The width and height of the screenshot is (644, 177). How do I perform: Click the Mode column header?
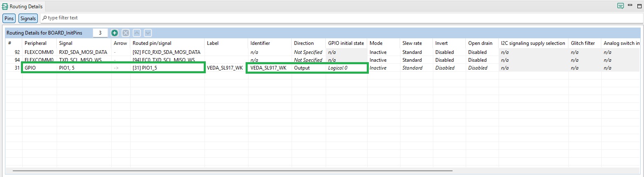pos(384,43)
